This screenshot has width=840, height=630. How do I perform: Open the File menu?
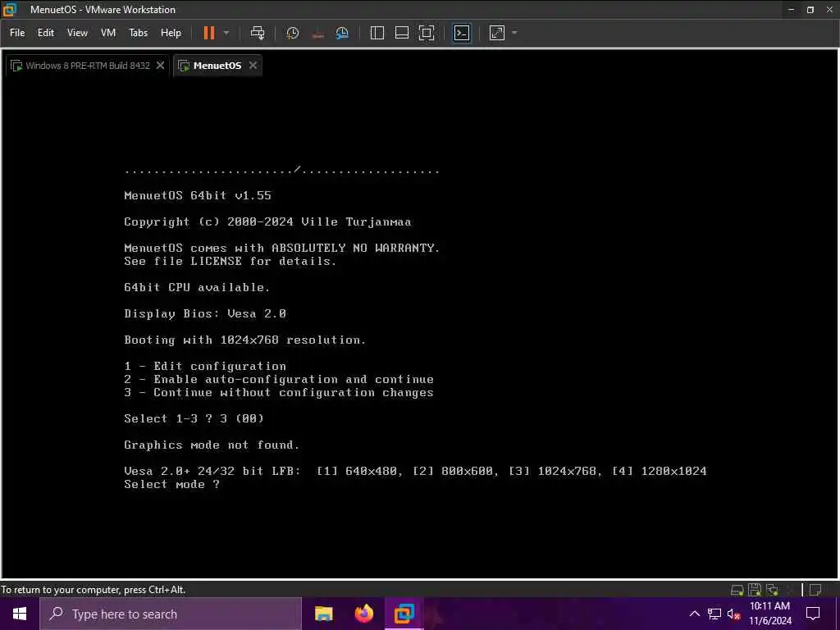tap(17, 33)
